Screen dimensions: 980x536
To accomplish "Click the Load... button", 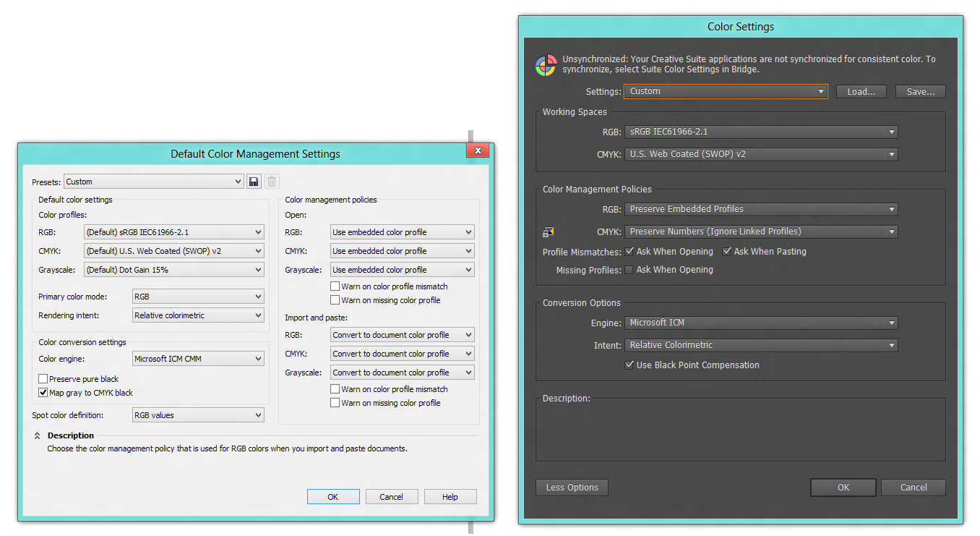I will pyautogui.click(x=861, y=92).
